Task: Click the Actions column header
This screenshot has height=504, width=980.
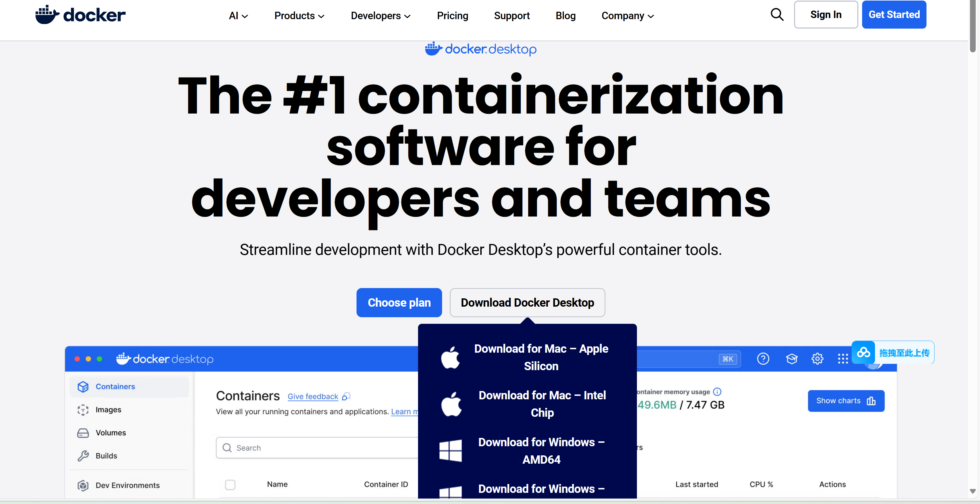Action: coord(832,484)
